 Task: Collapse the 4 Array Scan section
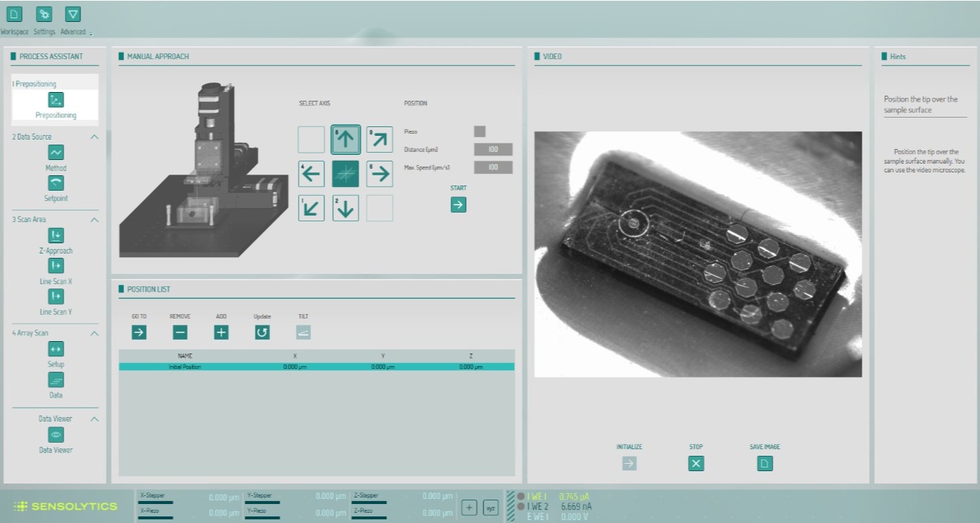94,334
